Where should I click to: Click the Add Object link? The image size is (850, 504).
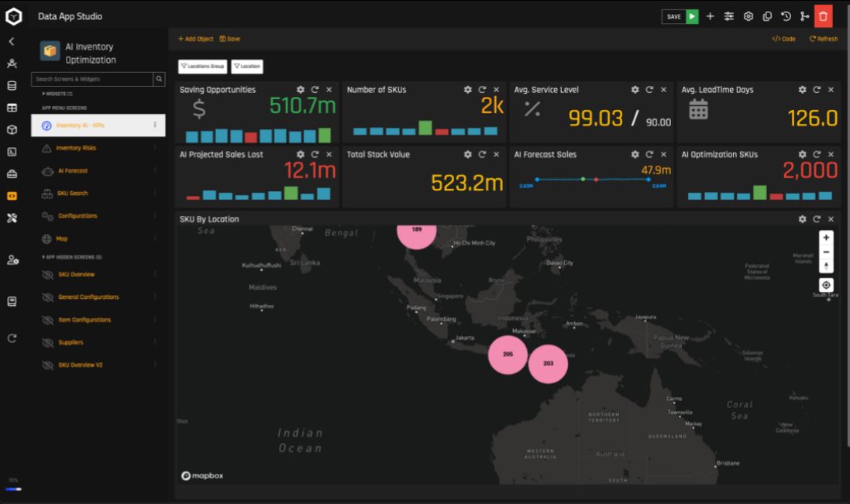pyautogui.click(x=196, y=39)
